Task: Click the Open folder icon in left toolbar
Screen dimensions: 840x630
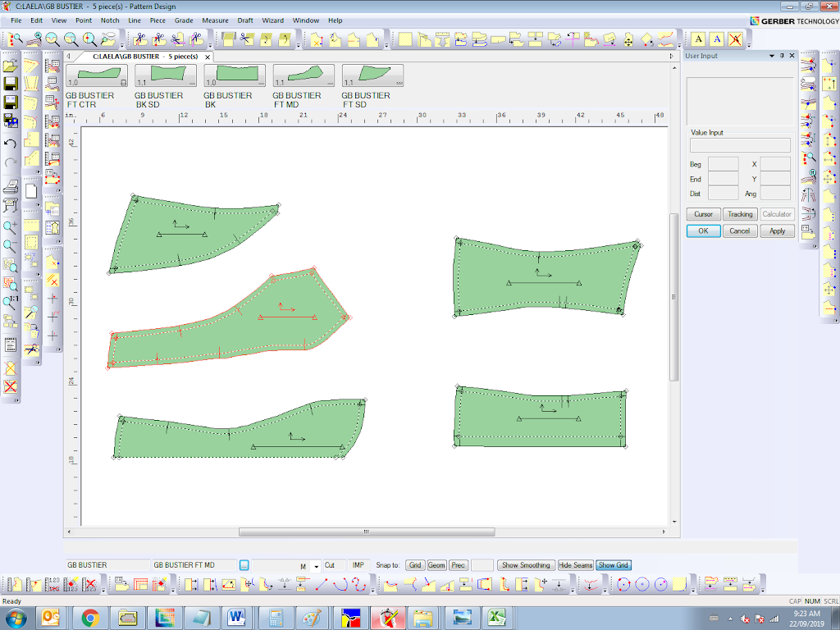Action: coord(10,66)
